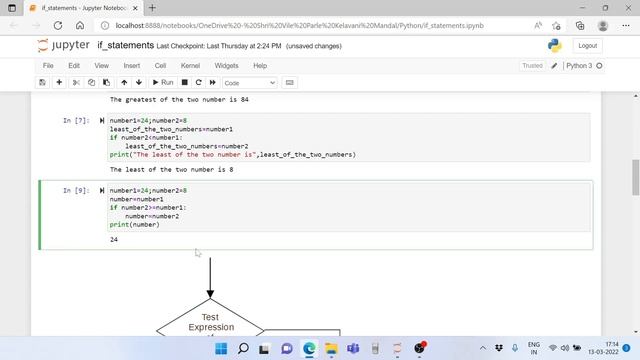This screenshot has height=360, width=640.
Task: Open the taskbar clock and date
Action: [x=603, y=348]
